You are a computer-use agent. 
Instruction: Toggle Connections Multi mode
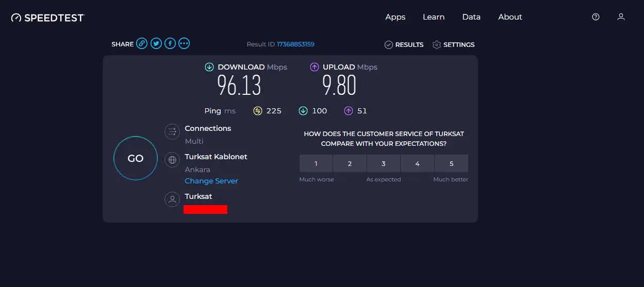pos(194,141)
